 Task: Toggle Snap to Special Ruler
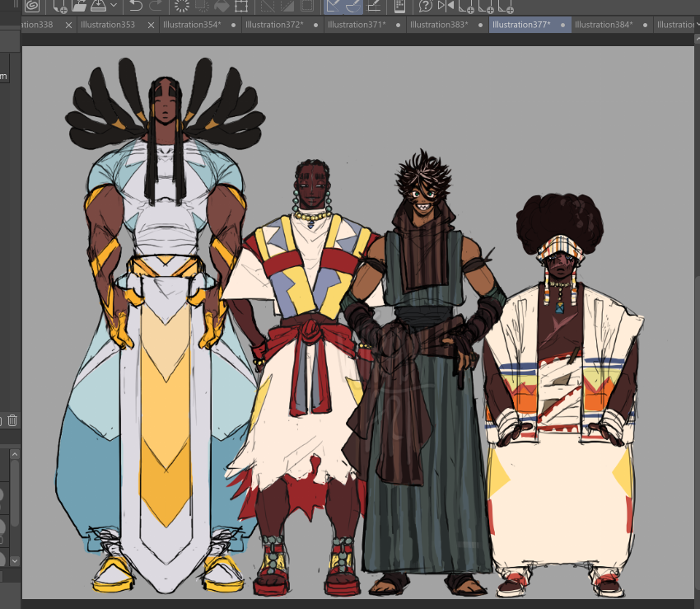[x=353, y=6]
